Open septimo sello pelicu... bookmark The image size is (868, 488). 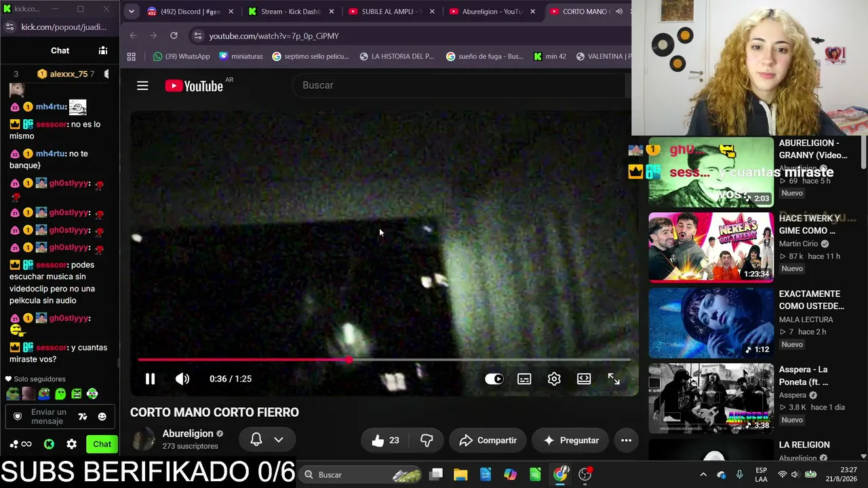(x=310, y=56)
